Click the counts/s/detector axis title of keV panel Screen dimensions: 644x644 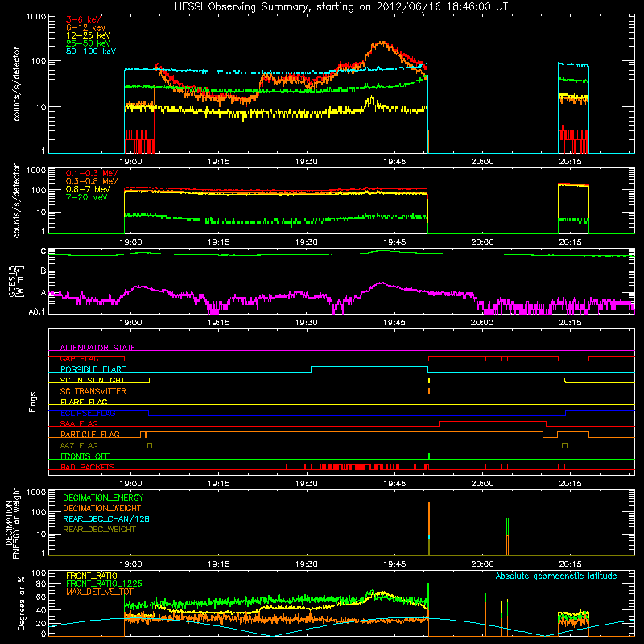tap(16, 84)
